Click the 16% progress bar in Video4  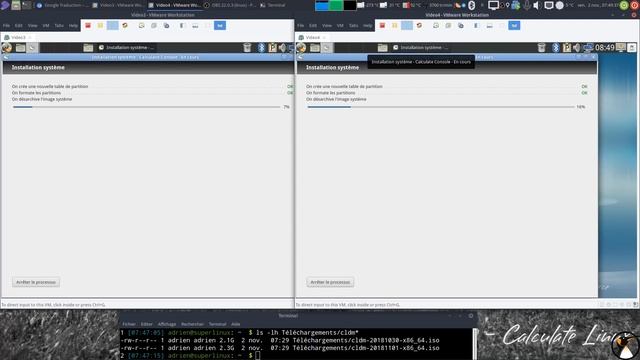pos(441,107)
